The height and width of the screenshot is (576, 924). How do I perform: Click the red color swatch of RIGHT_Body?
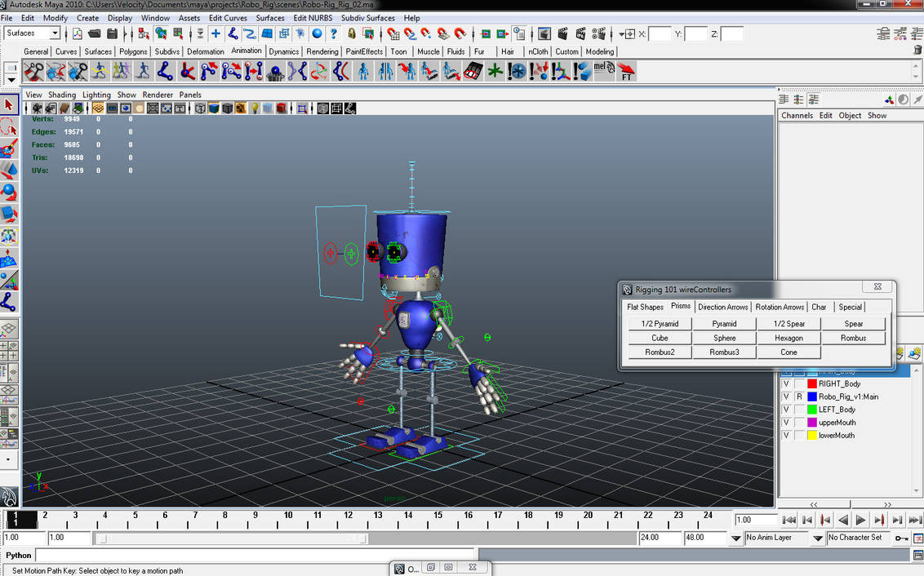812,383
